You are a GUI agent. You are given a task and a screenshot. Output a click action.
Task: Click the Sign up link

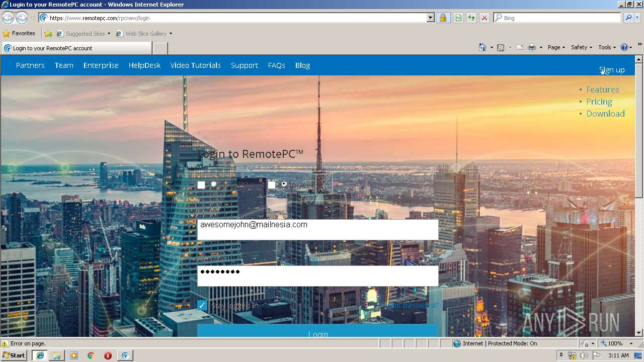click(612, 70)
